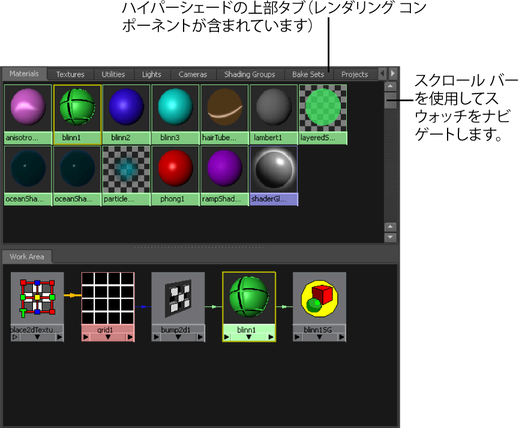Click the blinn1SG shading group icon

coord(320,298)
